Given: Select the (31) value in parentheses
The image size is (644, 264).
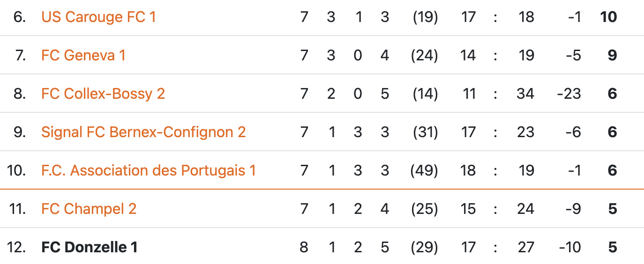Looking at the screenshot, I should coord(424,132).
